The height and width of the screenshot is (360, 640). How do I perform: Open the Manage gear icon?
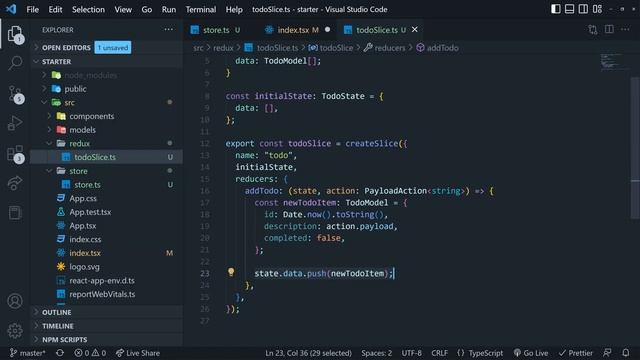pyautogui.click(x=15, y=330)
